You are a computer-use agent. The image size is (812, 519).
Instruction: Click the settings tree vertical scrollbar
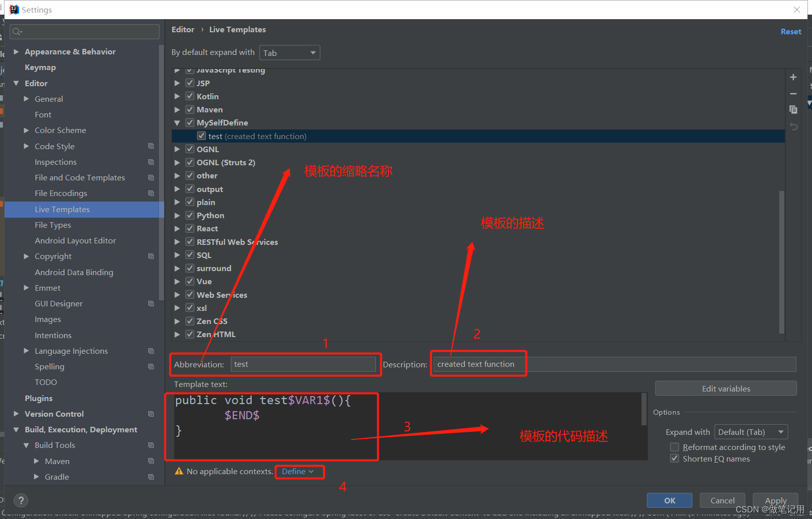161,172
